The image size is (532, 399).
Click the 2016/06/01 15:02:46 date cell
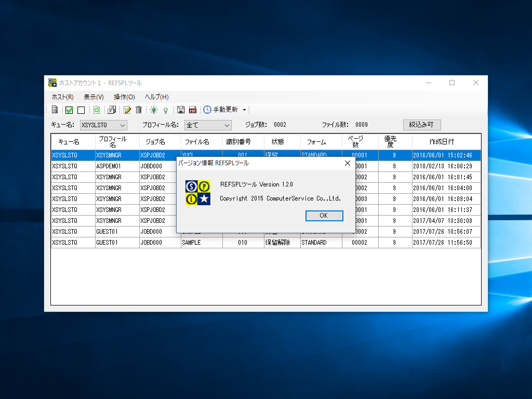tap(446, 155)
